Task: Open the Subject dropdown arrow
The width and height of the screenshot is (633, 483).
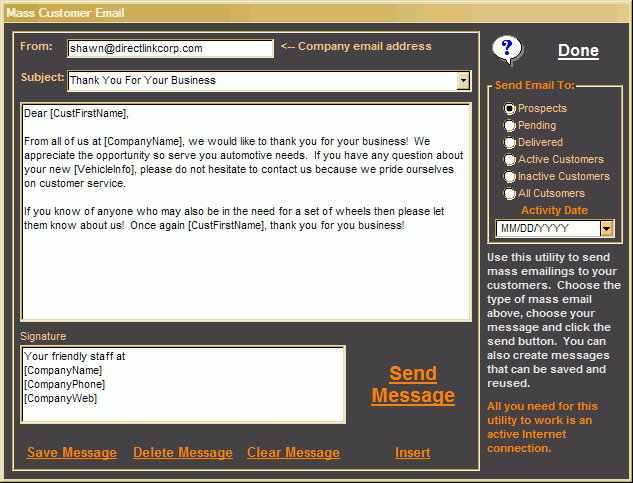Action: (x=463, y=80)
